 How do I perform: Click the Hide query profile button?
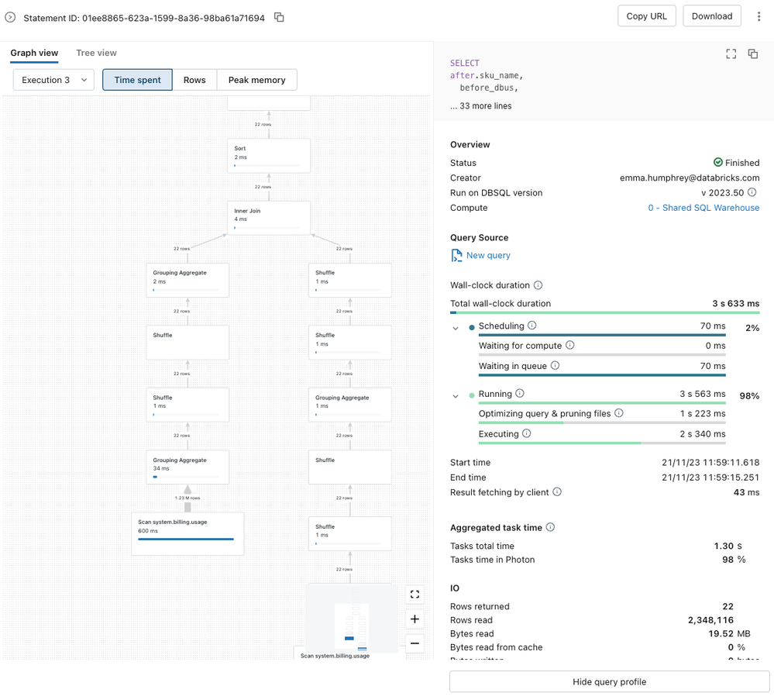coord(609,682)
